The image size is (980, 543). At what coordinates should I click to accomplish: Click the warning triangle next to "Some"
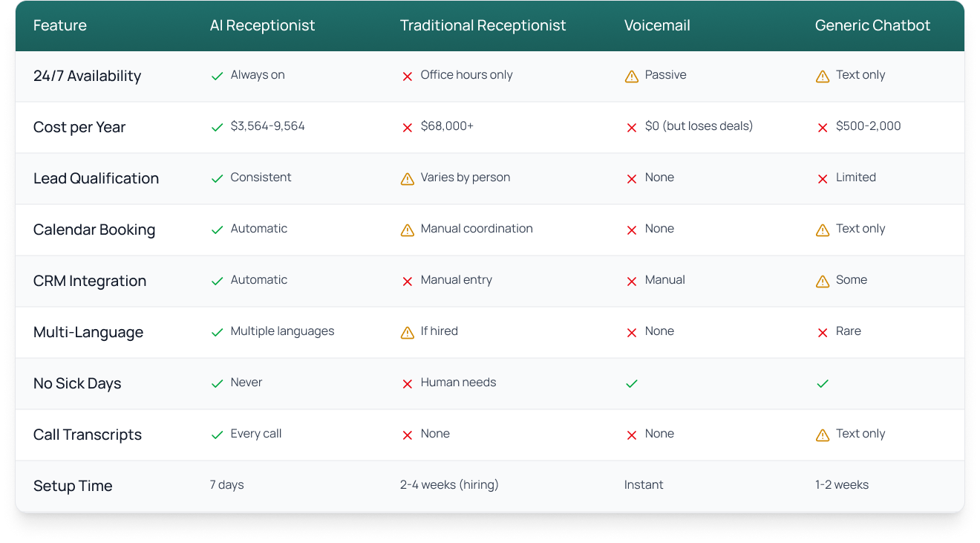(x=822, y=281)
